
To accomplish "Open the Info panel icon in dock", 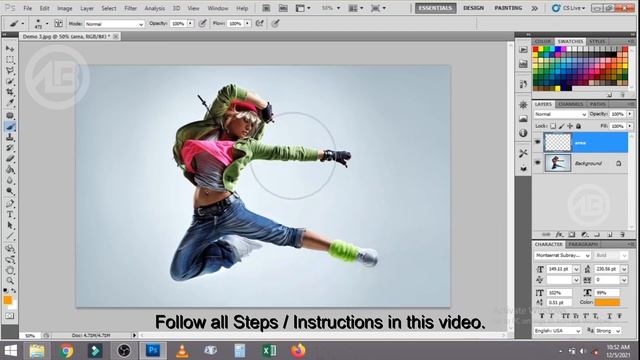I will (523, 133).
